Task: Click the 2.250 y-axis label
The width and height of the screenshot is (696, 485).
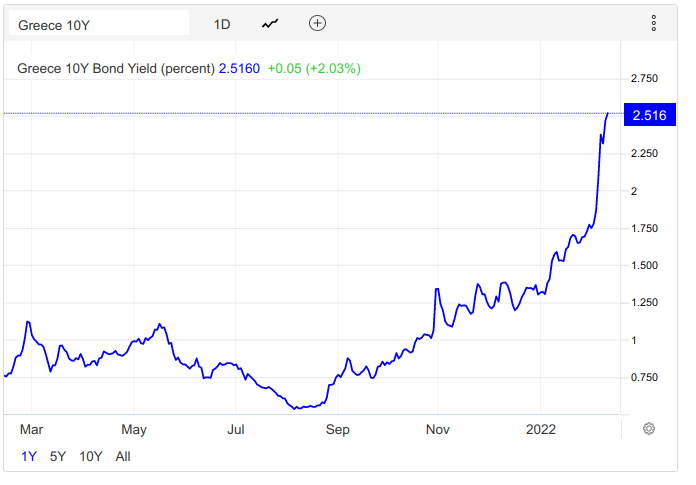Action: point(645,154)
